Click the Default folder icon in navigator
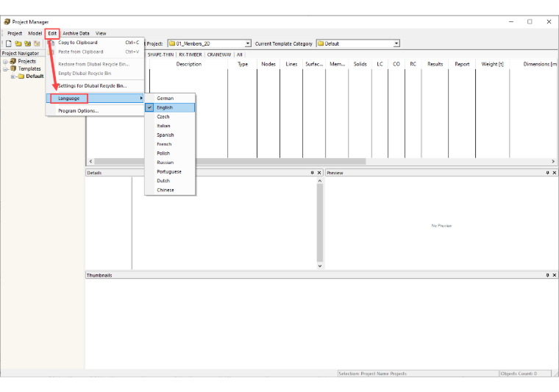The image size is (559, 392). coord(21,76)
